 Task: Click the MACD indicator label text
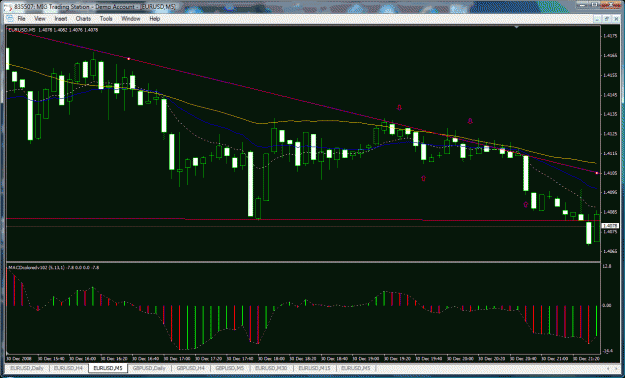pyautogui.click(x=54, y=268)
